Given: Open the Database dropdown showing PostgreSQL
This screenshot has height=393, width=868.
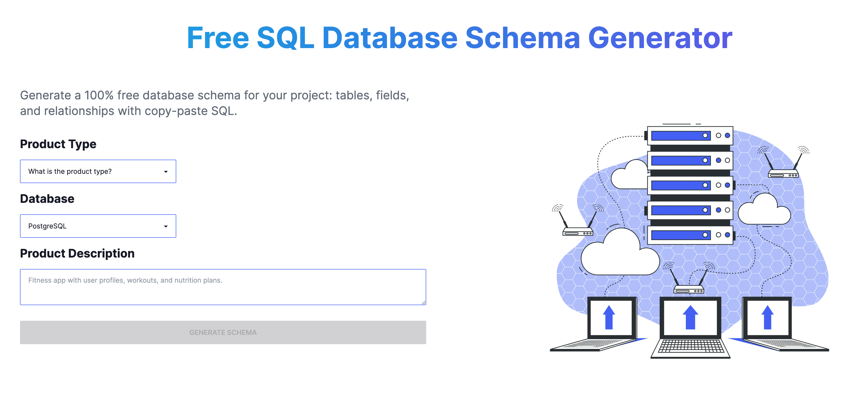Looking at the screenshot, I should (x=98, y=226).
